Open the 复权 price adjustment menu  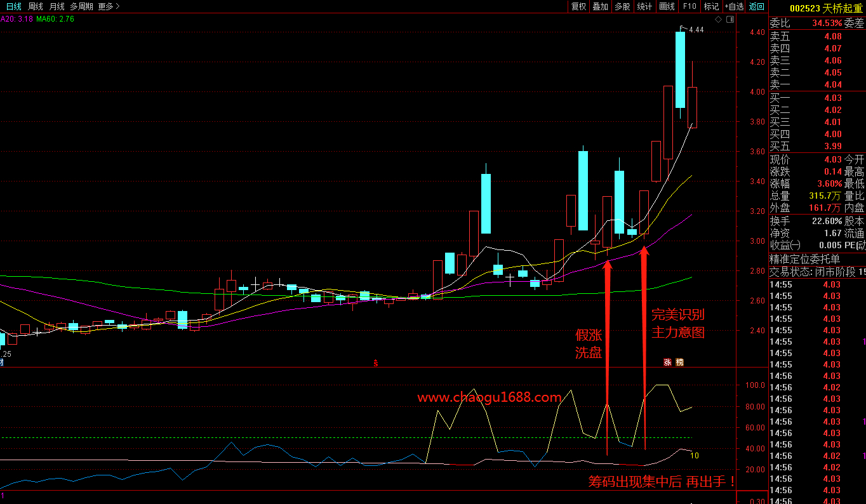coord(578,6)
